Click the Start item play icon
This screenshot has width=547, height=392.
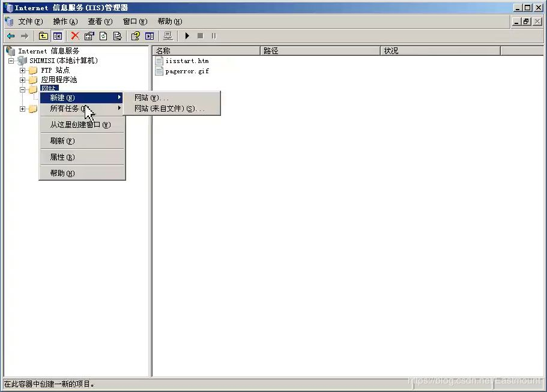pos(187,36)
